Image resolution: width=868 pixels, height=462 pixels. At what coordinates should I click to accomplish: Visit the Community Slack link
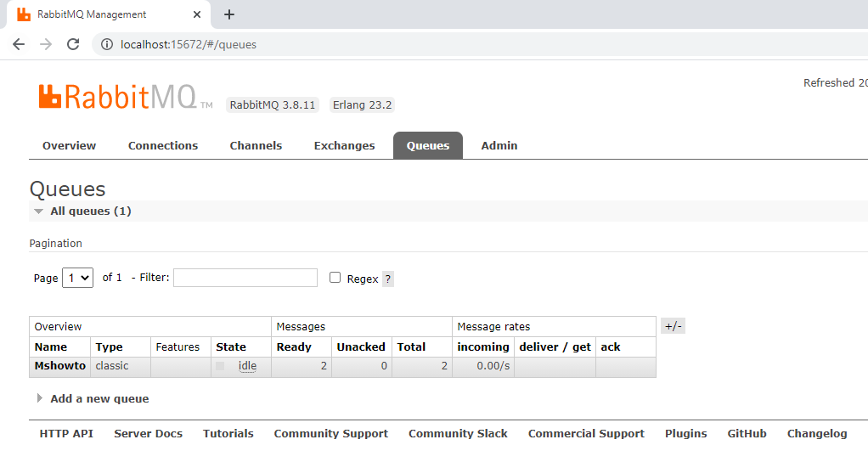pyautogui.click(x=458, y=434)
